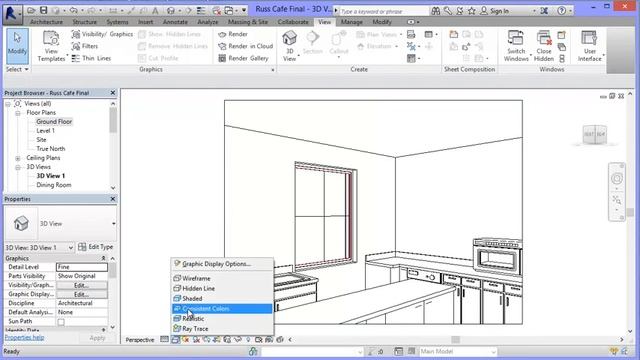Click the Visual Style icon in view control bar

pyautogui.click(x=175, y=340)
